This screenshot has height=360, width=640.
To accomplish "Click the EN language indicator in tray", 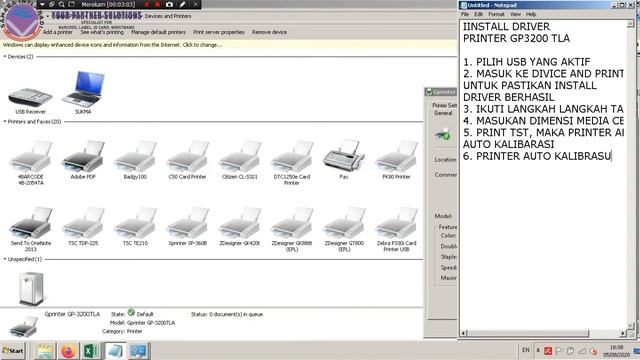I will point(526,350).
